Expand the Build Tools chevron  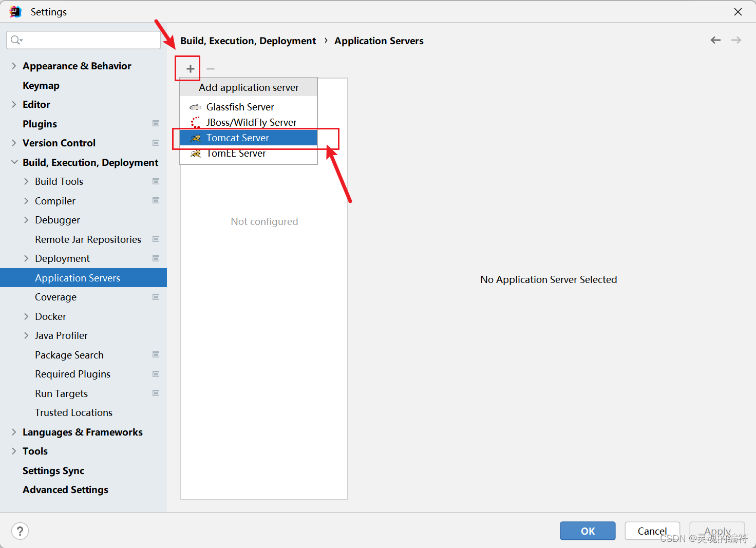[26, 181]
